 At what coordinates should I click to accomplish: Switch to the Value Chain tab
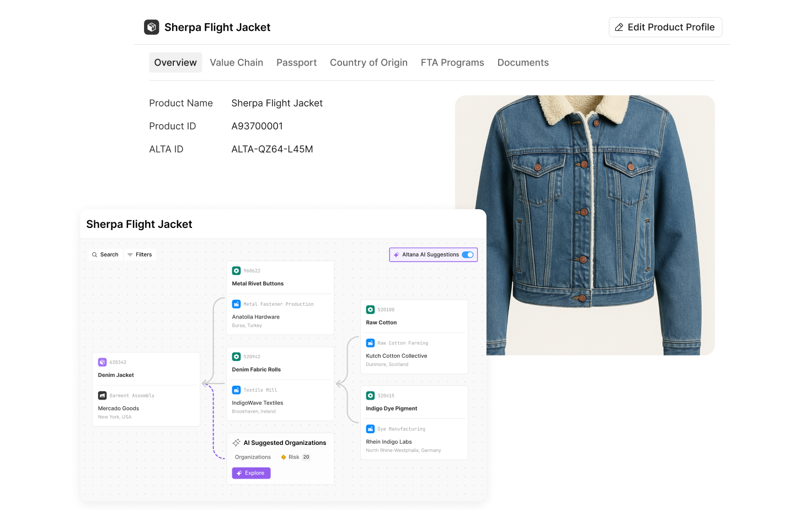[x=237, y=62]
